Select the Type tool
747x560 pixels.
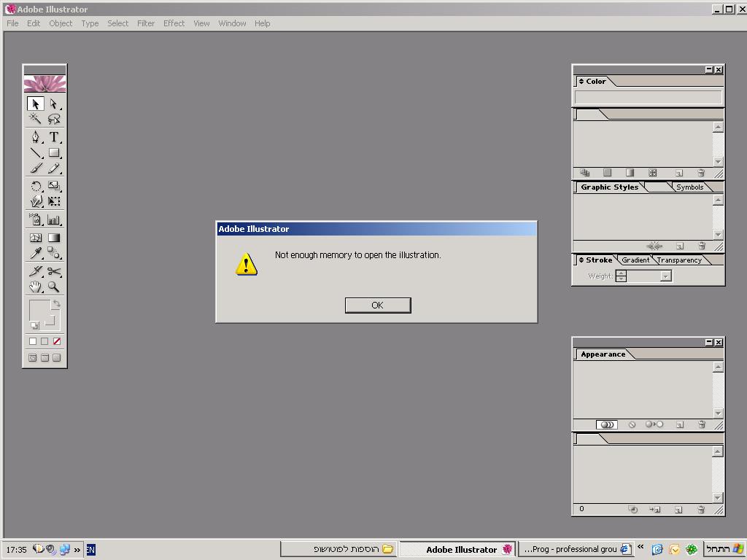pyautogui.click(x=54, y=137)
